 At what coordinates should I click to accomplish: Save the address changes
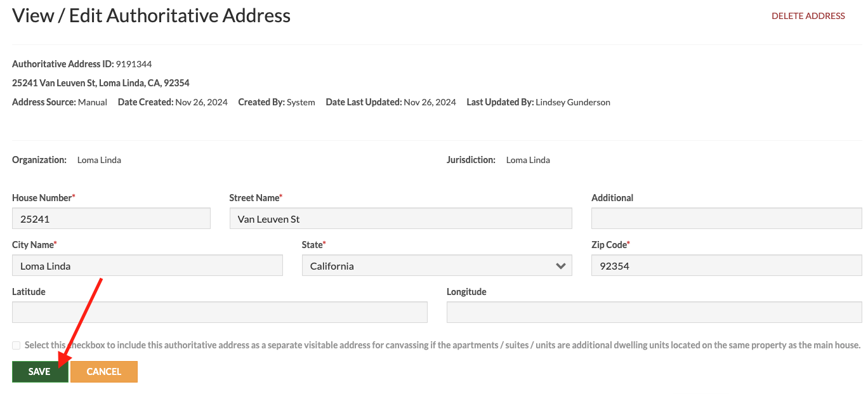40,372
